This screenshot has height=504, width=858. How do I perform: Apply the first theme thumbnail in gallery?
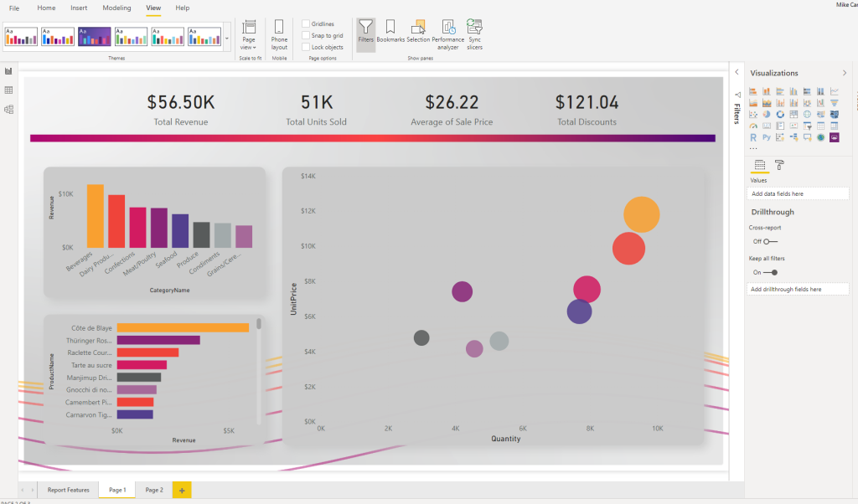tap(21, 37)
